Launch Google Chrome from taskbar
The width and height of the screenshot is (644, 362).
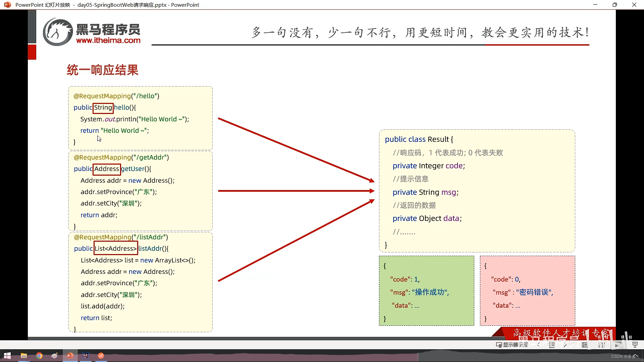[x=39, y=356]
